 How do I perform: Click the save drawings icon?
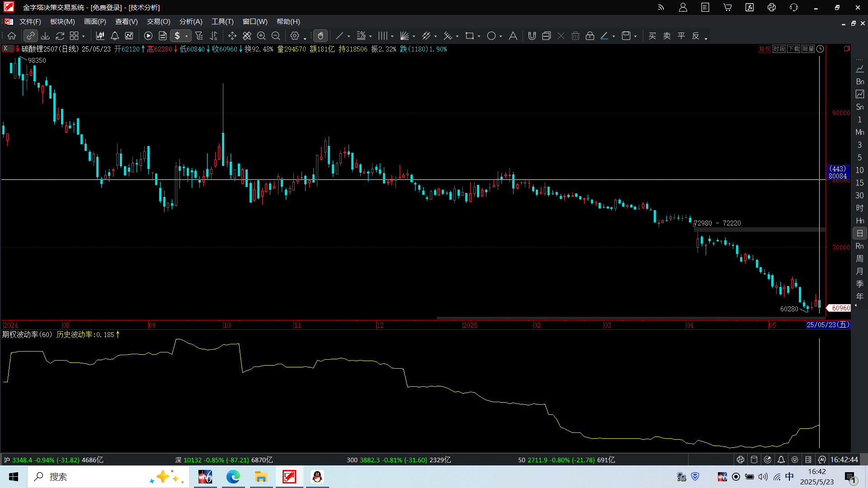[626, 36]
